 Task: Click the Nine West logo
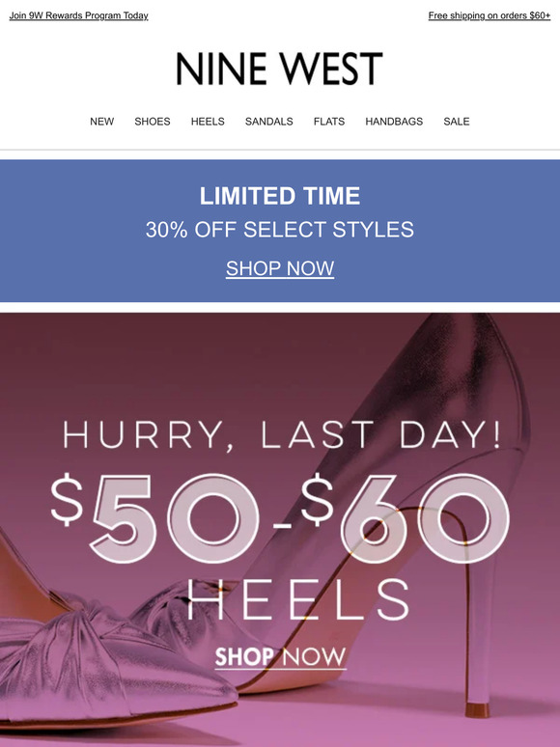pyautogui.click(x=280, y=69)
